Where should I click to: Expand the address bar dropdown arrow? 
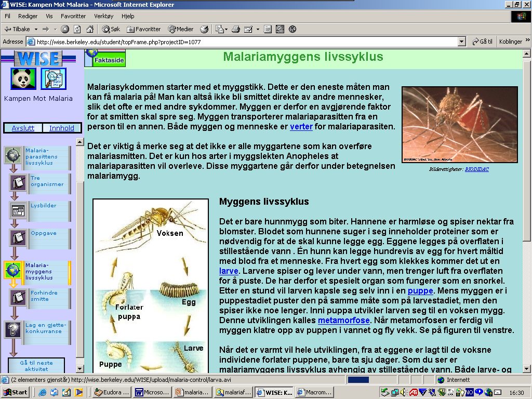coord(462,42)
